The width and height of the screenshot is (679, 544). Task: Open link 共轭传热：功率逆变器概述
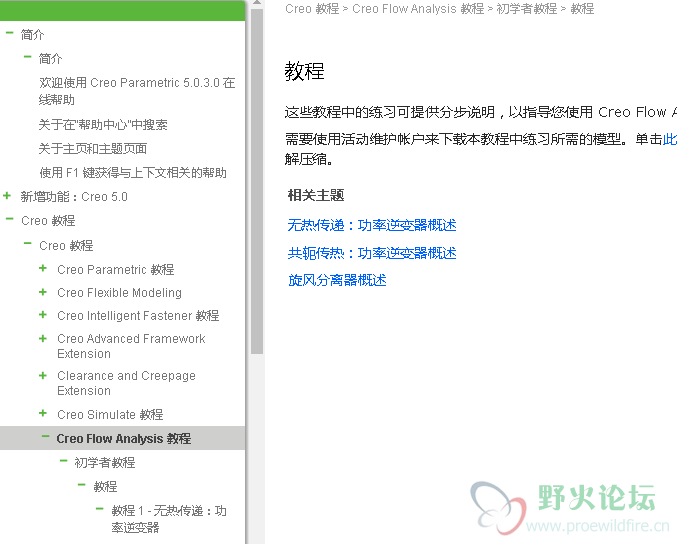[372, 253]
